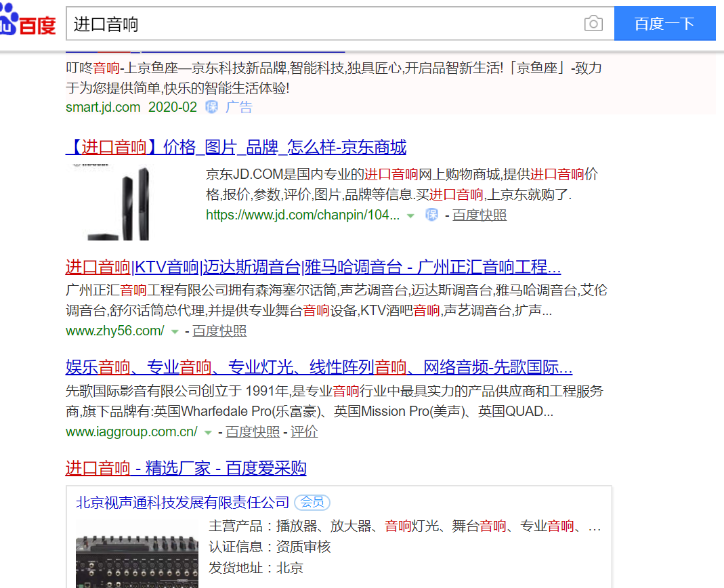The width and height of the screenshot is (724, 588).
Task: Click the 会员 badge
Action: pos(312,502)
